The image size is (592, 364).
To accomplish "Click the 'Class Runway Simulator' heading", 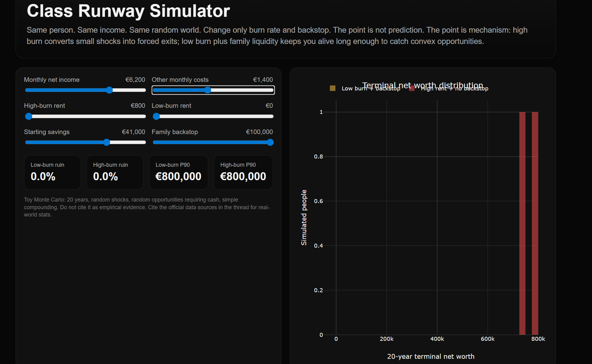I will [x=128, y=11].
